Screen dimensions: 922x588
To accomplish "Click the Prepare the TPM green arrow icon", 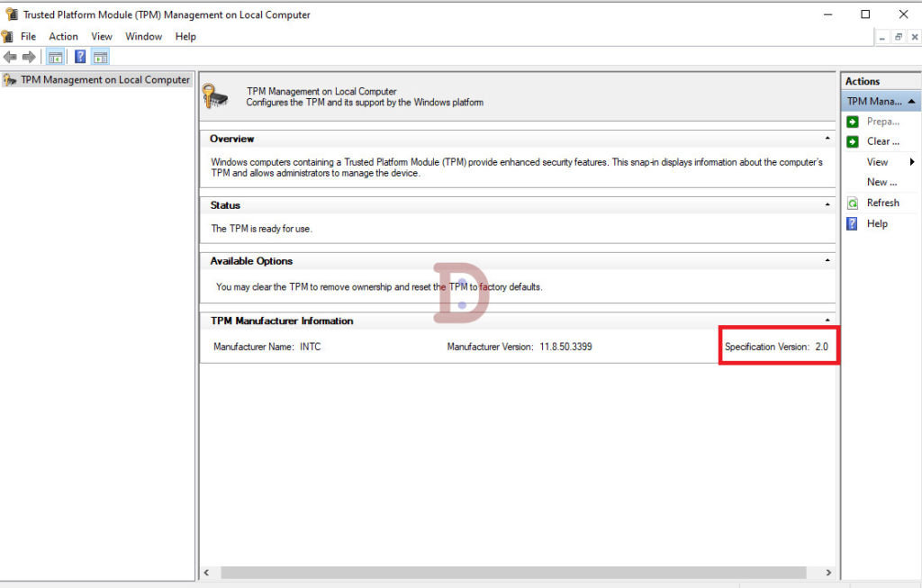I will [852, 122].
